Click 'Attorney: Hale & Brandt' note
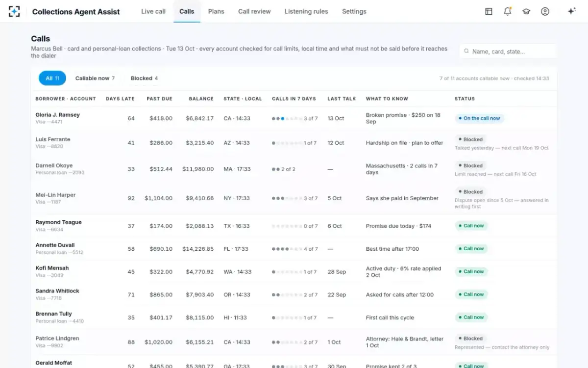The height and width of the screenshot is (368, 588). 405,342
